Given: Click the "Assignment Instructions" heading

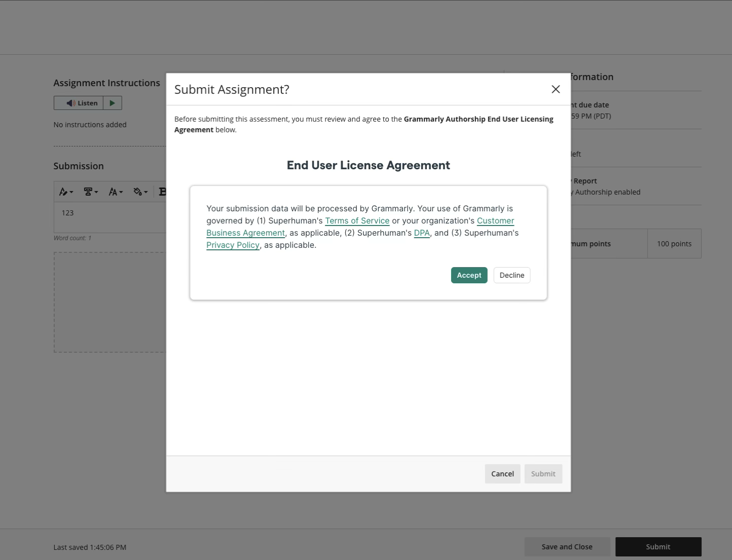Looking at the screenshot, I should pos(107,83).
